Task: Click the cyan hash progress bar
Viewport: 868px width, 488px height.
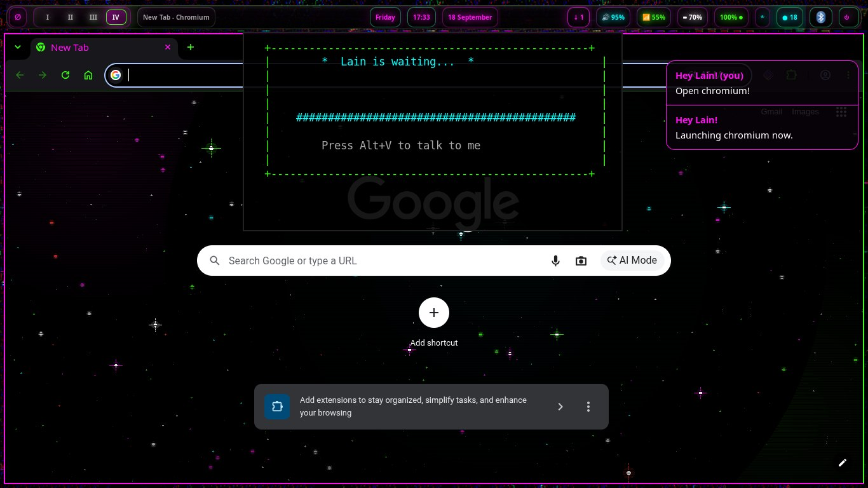Action: coord(436,118)
